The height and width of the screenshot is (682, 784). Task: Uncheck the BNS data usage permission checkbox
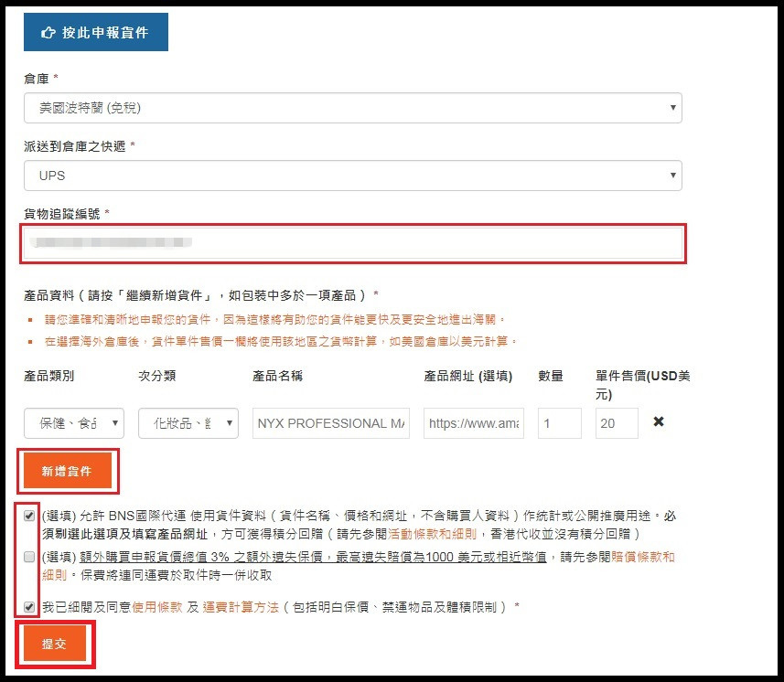click(x=29, y=516)
